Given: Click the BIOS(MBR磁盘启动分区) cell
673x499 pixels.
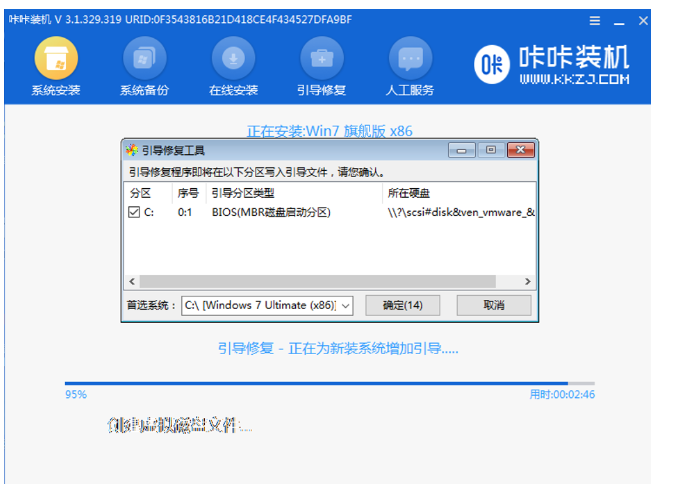Looking at the screenshot, I should [x=271, y=212].
